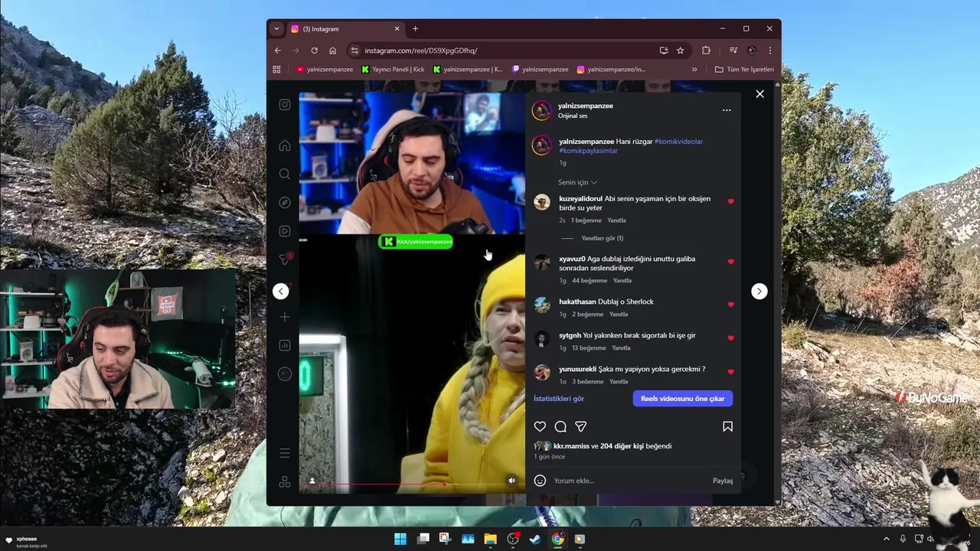Click the tagged people icon on the reel
The width and height of the screenshot is (980, 551).
click(312, 481)
